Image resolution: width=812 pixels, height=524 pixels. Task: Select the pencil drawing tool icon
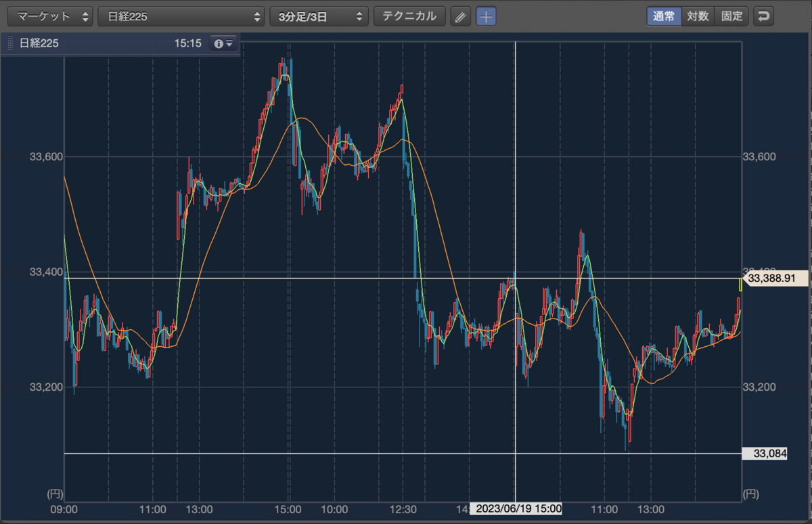click(x=460, y=16)
